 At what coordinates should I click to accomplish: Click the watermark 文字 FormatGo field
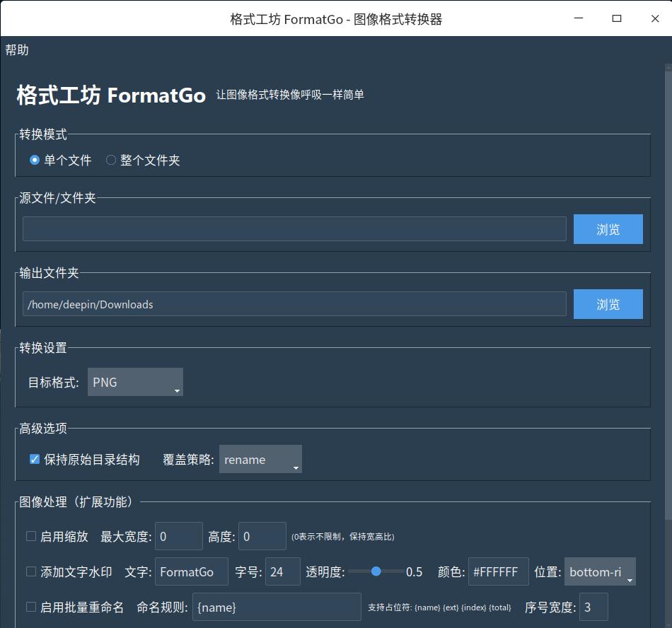pyautogui.click(x=192, y=571)
